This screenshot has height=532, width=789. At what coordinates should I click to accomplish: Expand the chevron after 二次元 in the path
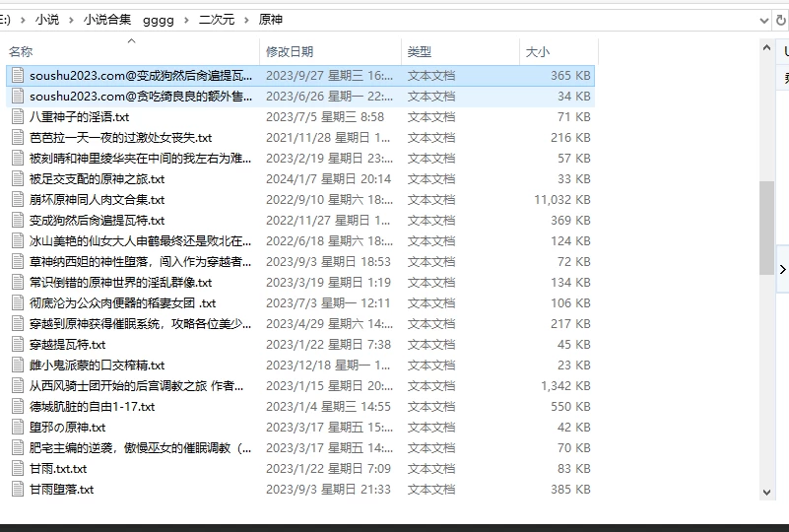(246, 20)
